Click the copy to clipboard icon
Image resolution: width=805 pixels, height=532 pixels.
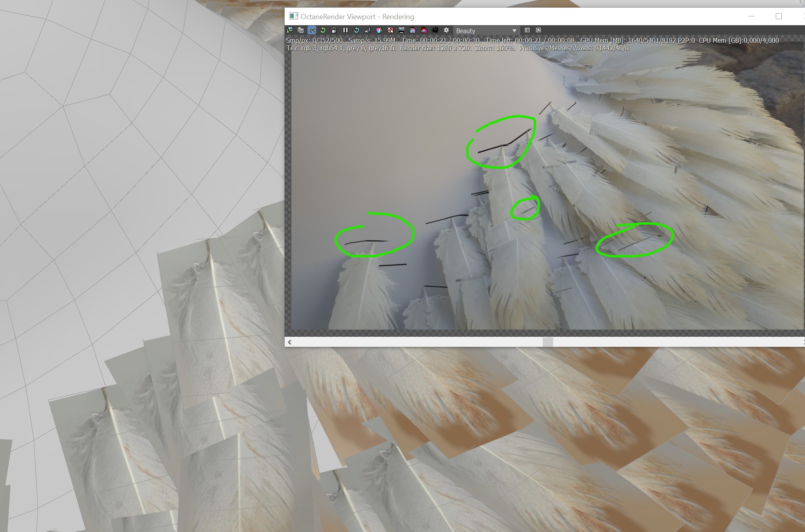pos(301,30)
